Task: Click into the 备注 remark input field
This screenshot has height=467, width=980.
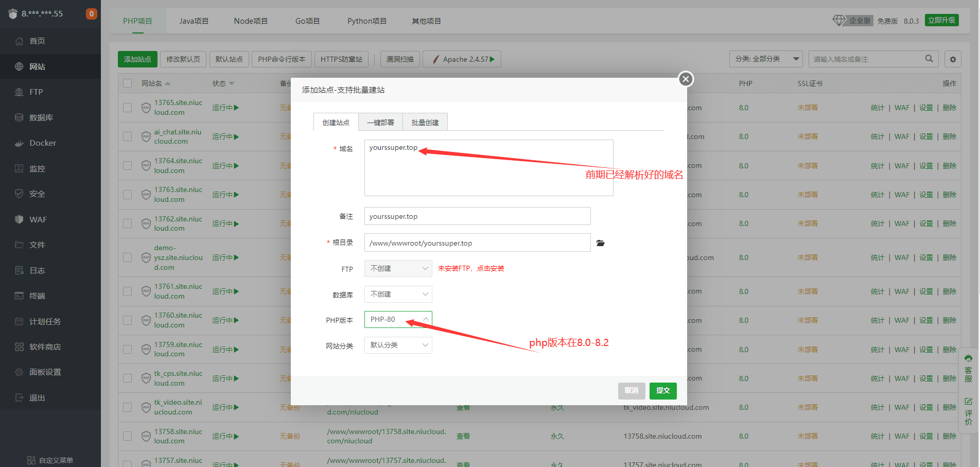Action: click(477, 216)
